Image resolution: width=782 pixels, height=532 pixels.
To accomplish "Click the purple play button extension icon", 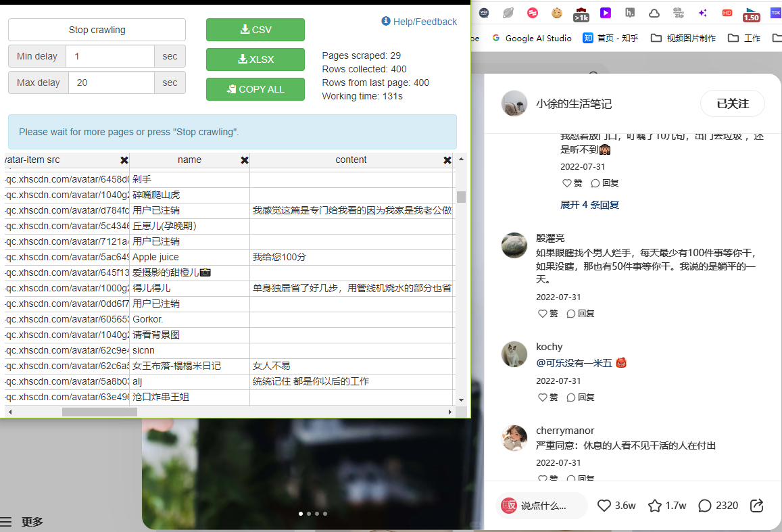I will point(606,13).
